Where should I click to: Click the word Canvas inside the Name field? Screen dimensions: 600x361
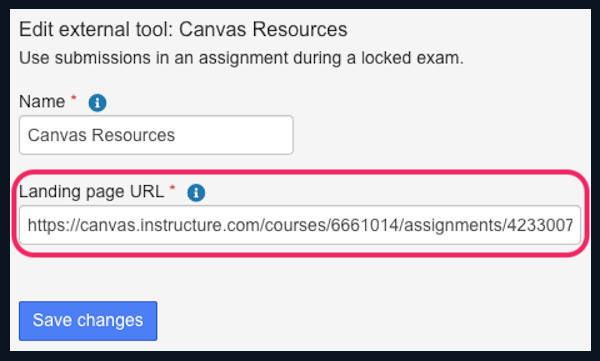tap(57, 135)
